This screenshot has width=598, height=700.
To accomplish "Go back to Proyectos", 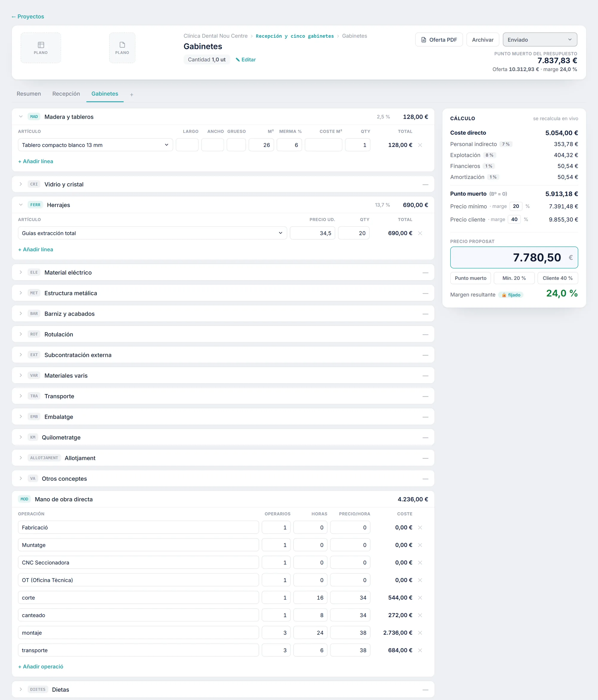I will 28,16.
